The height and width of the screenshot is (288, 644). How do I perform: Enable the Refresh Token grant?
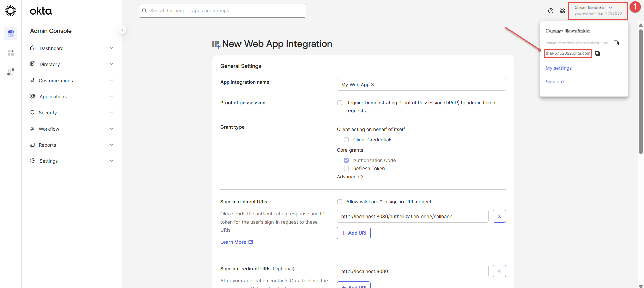346,169
